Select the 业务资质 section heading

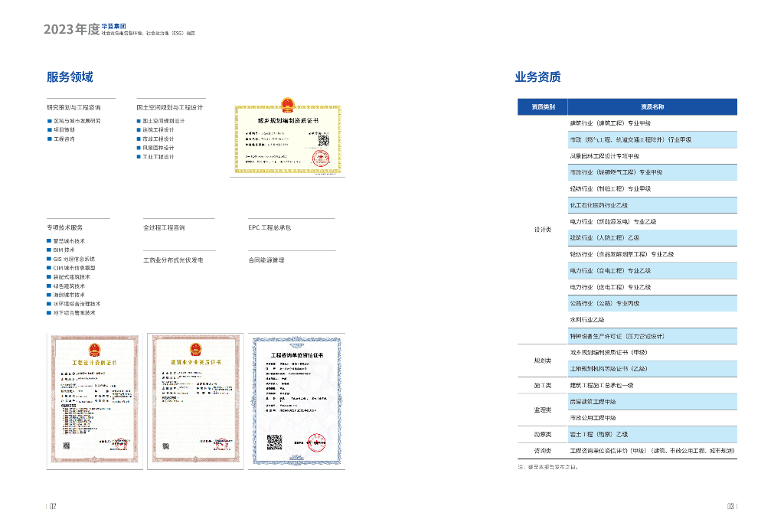click(x=537, y=77)
